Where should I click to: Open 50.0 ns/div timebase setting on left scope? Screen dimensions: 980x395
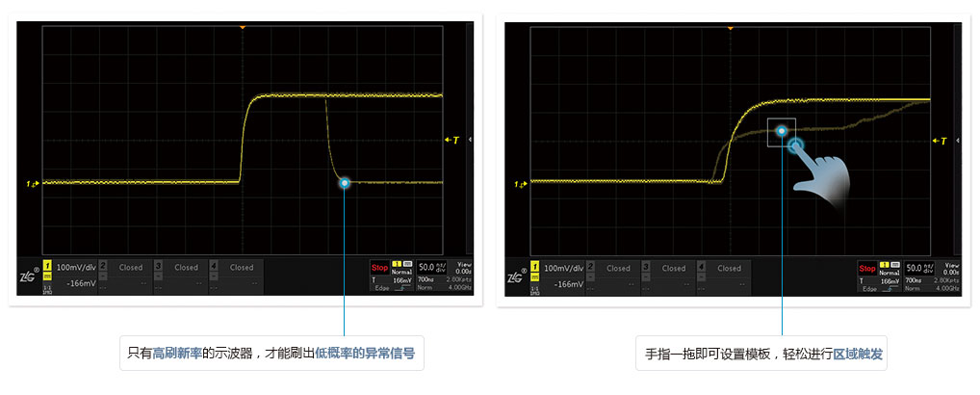click(431, 267)
